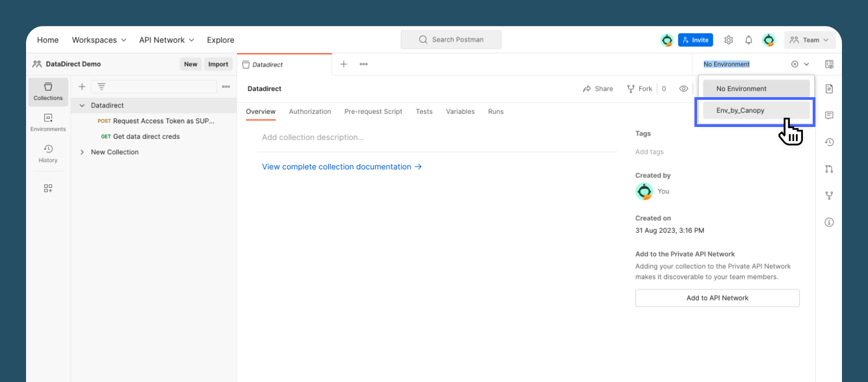Click the Datadirect collection title
The image size is (868, 382).
264,88
